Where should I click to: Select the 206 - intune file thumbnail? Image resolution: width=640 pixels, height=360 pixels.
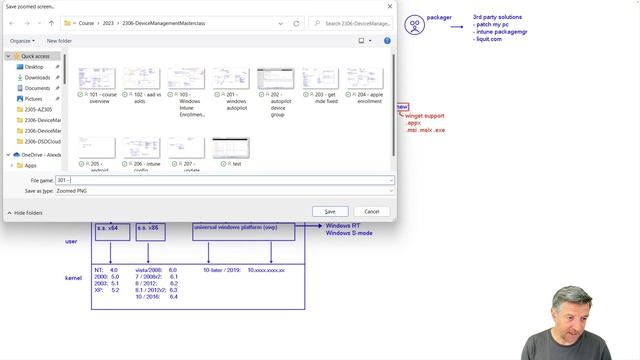(x=141, y=147)
